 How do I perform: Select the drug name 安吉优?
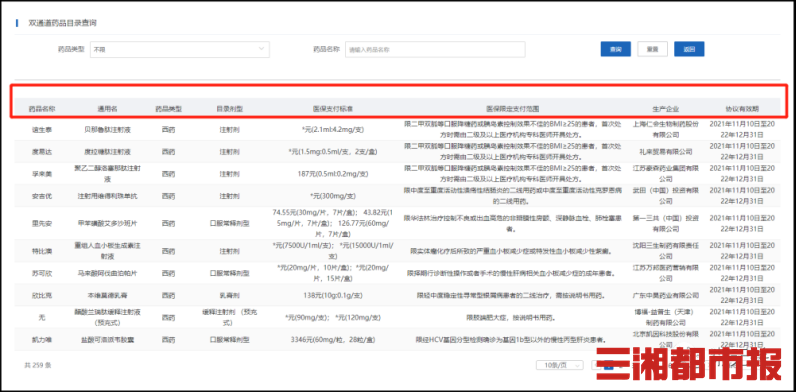[x=42, y=196]
